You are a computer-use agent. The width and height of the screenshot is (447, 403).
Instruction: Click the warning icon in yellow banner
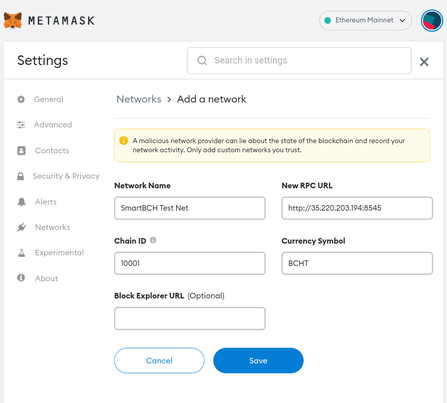pyautogui.click(x=124, y=141)
